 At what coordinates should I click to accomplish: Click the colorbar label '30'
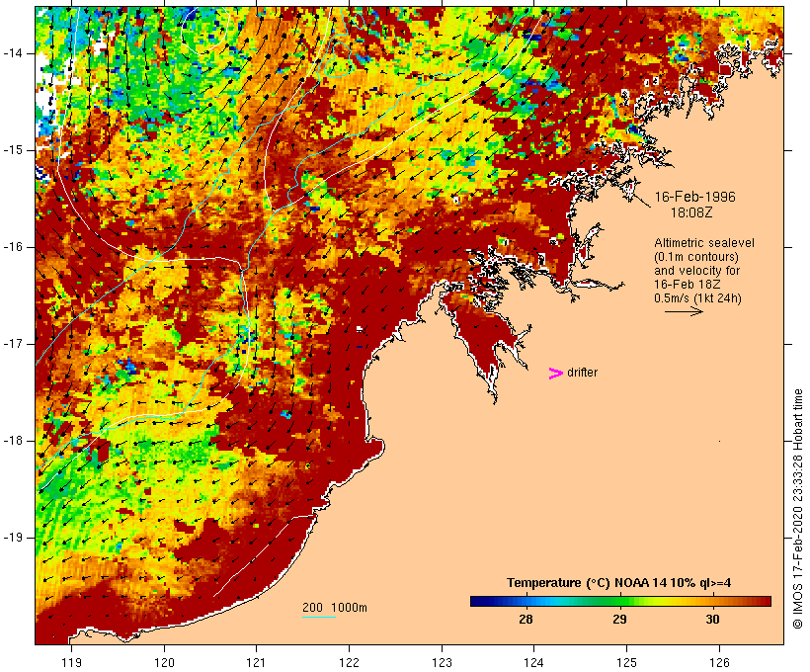tap(712, 620)
